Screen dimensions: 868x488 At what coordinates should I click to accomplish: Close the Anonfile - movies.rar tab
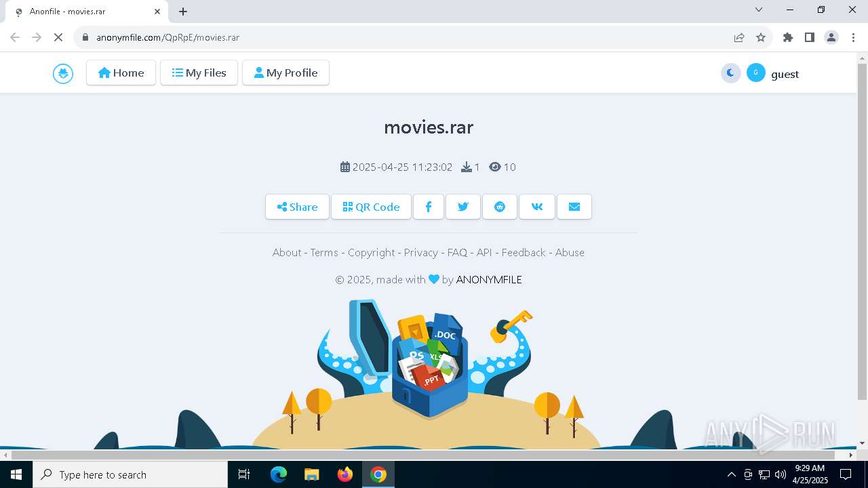point(157,12)
